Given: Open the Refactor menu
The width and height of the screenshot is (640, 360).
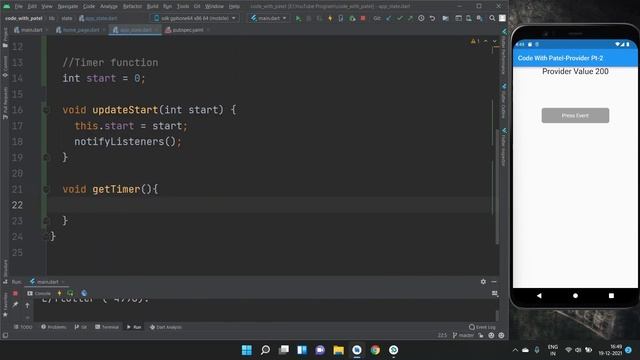Looking at the screenshot, I should pyautogui.click(x=132, y=7).
